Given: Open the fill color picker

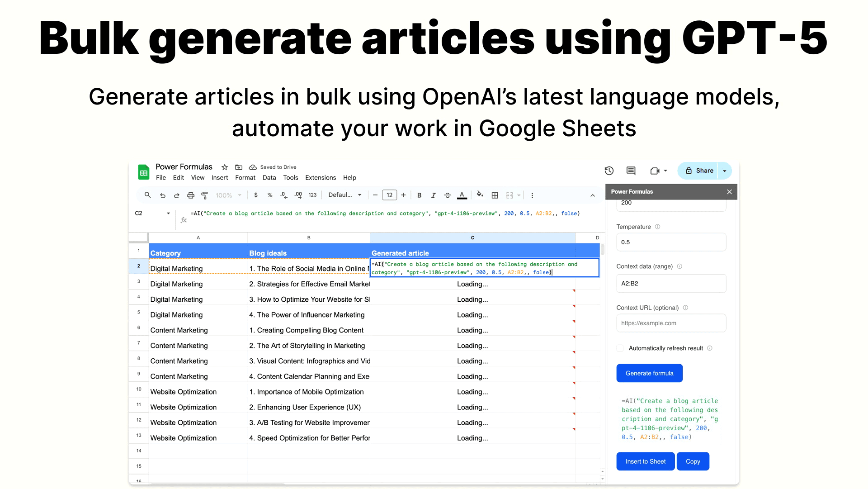Looking at the screenshot, I should tap(480, 195).
